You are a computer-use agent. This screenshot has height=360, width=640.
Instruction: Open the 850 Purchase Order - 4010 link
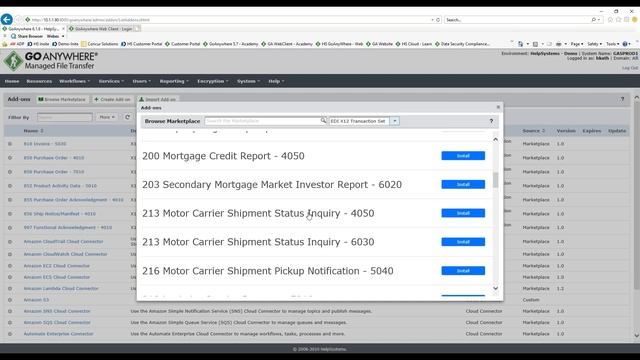click(x=54, y=158)
